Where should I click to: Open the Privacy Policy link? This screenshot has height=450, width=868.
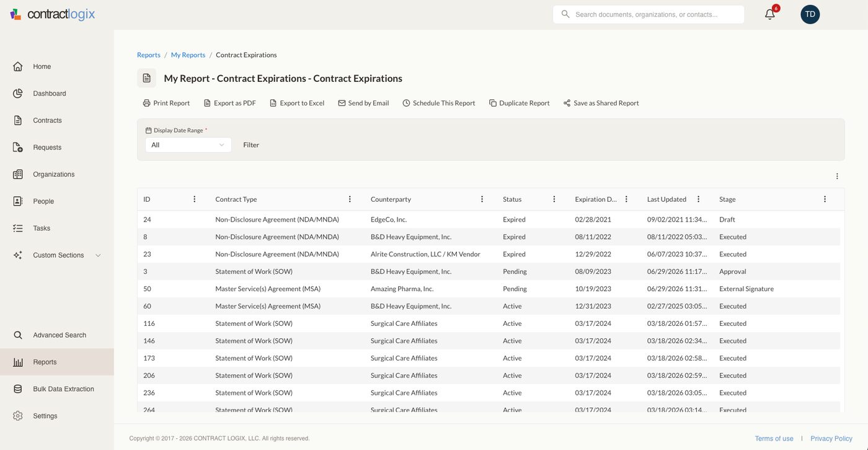click(x=831, y=439)
